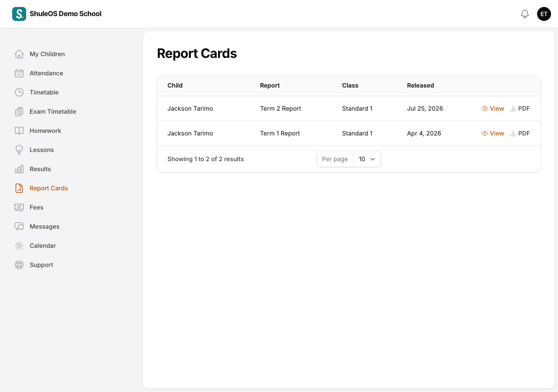Click the Showing 1 to 2 results text
This screenshot has width=558, height=392.
206,159
